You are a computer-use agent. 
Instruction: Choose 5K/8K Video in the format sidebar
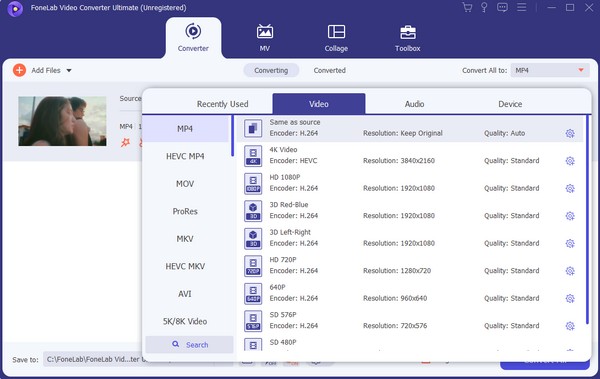pyautogui.click(x=185, y=322)
